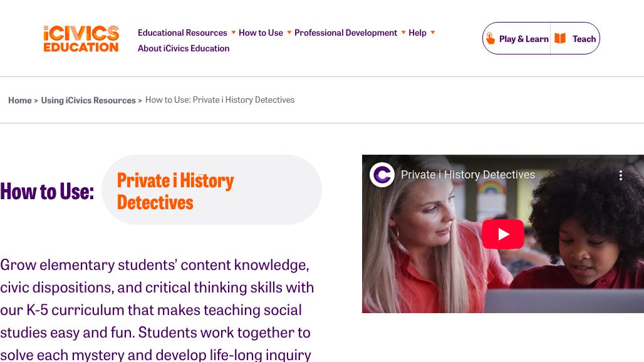Open the Educational Resources dropdown
Screen dimensions: 644x362
(x=233, y=33)
